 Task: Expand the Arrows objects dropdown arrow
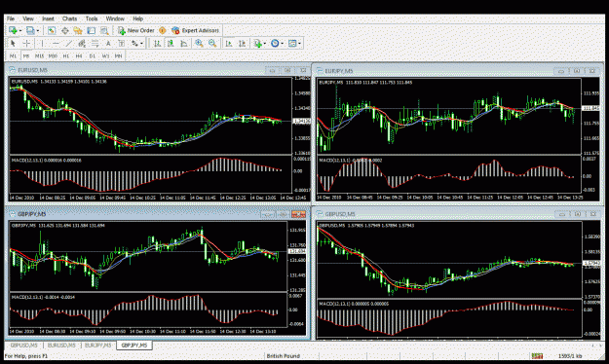(x=141, y=44)
